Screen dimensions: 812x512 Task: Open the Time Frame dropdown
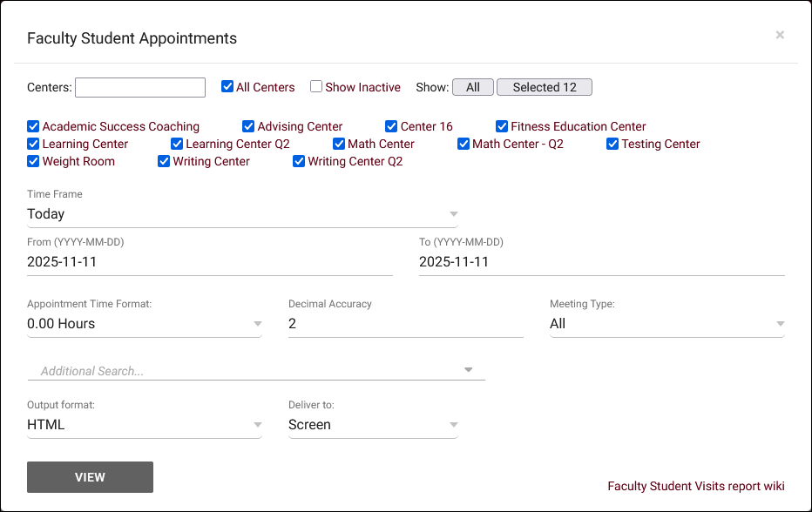[x=241, y=214]
